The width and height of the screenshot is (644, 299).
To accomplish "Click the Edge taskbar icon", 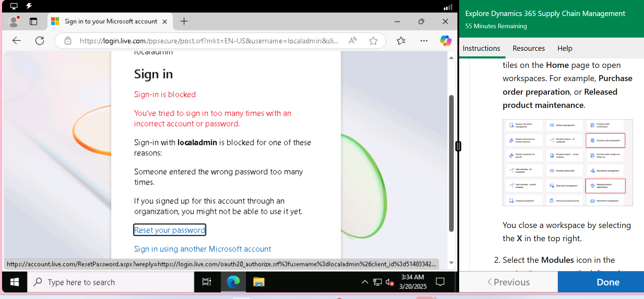I will (233, 282).
